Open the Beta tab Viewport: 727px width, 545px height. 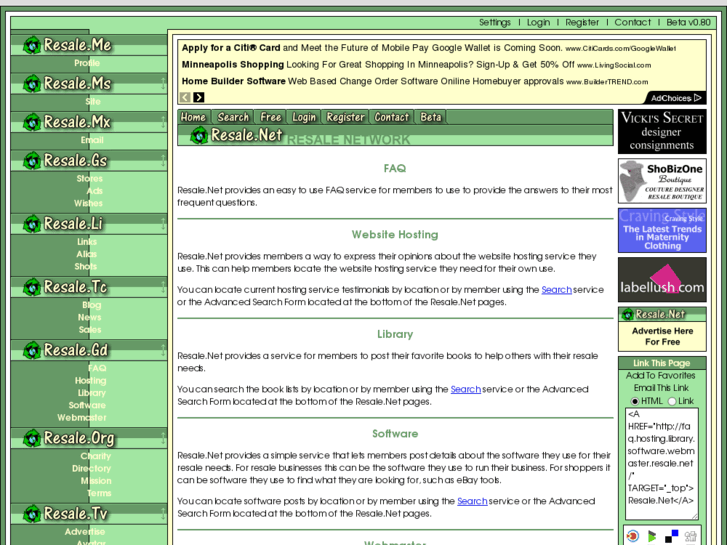click(x=431, y=117)
